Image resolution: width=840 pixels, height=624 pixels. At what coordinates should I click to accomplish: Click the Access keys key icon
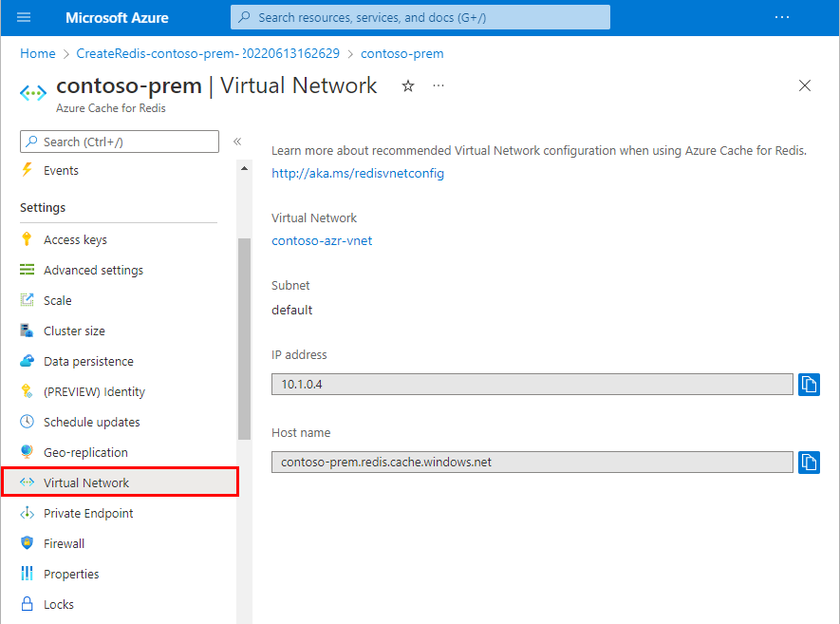(27, 239)
